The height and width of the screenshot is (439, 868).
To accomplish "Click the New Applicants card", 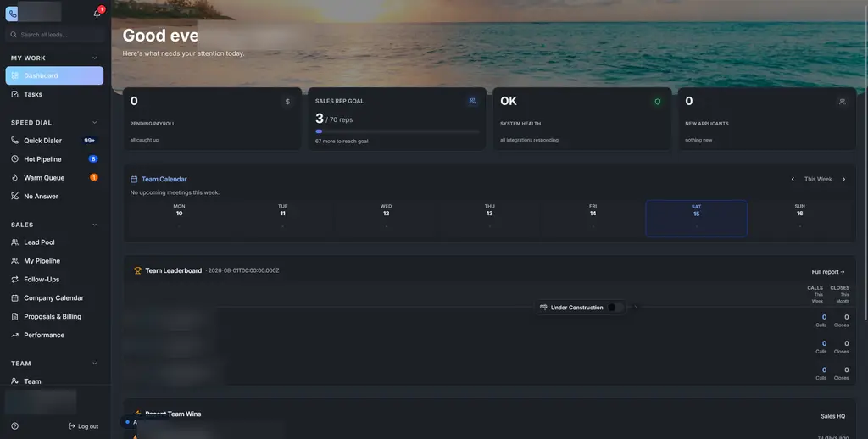I will (x=766, y=119).
